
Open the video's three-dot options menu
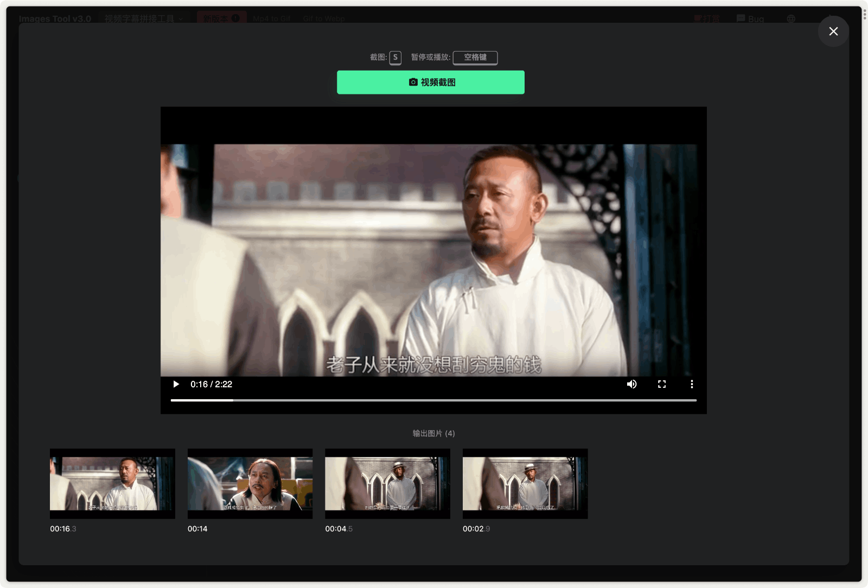691,384
